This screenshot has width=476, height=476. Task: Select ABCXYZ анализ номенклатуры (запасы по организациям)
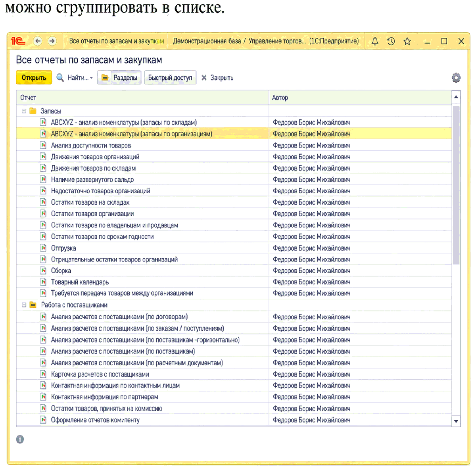[x=131, y=134]
